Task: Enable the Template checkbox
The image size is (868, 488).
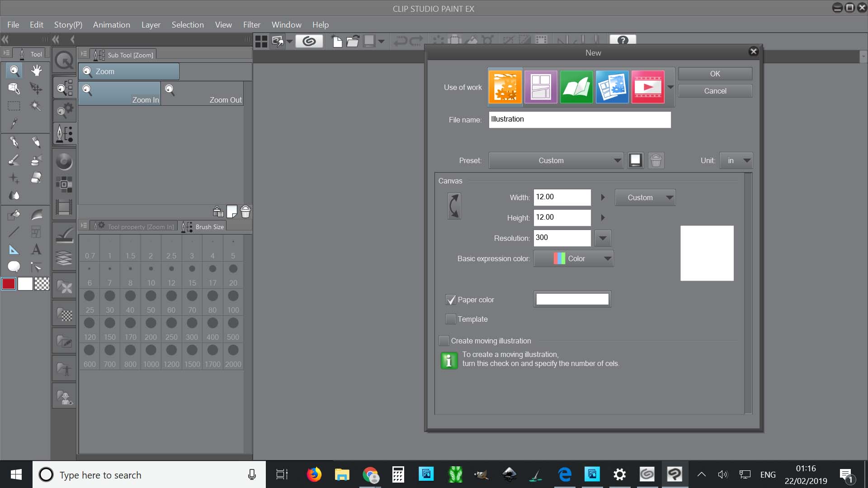Action: click(x=451, y=319)
